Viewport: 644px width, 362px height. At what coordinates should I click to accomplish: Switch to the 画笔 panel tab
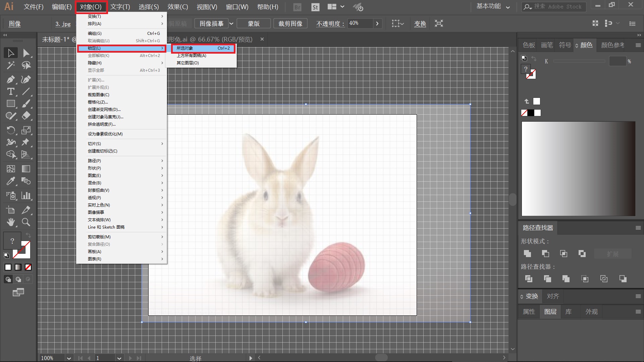(547, 45)
